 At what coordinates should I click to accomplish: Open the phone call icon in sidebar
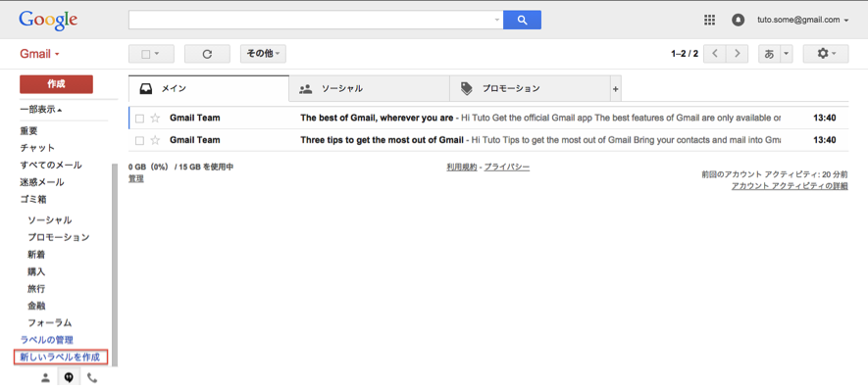click(x=92, y=378)
